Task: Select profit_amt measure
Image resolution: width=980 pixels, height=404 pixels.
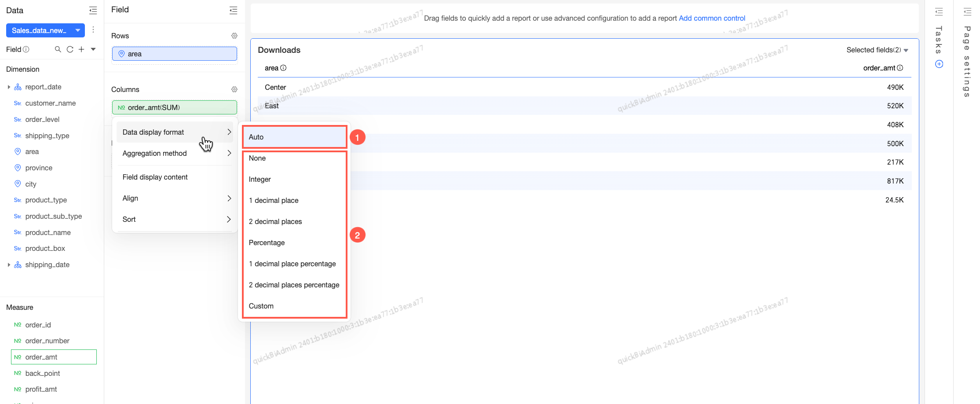Action: [41, 389]
